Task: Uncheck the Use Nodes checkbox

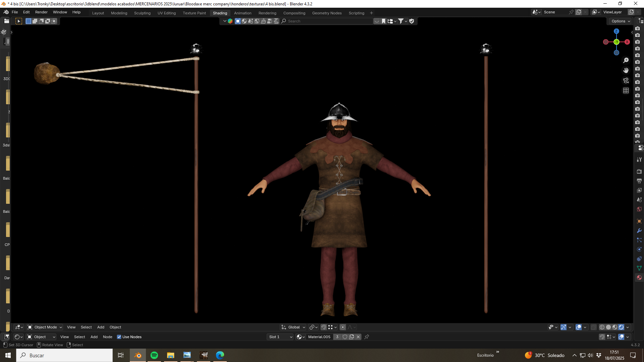Action: click(119, 337)
